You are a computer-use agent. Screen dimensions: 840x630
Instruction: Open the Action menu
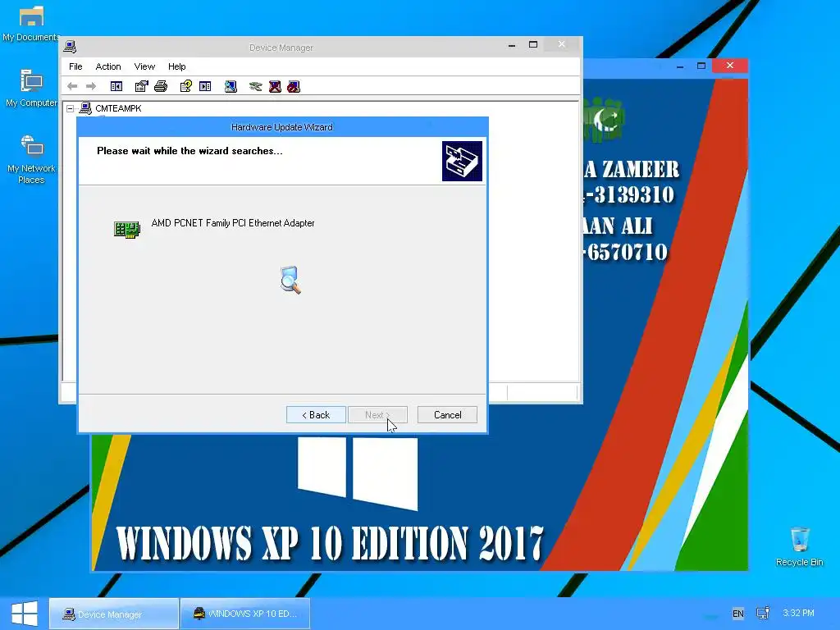(x=108, y=66)
